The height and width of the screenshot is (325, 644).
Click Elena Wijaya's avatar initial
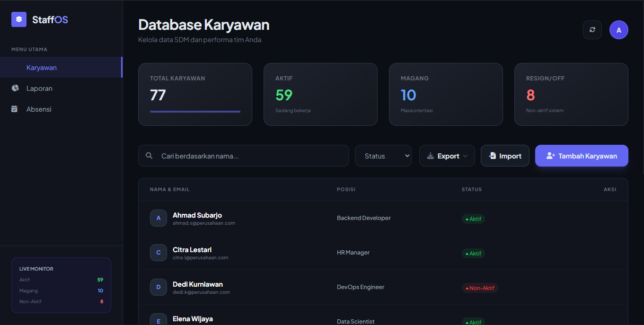159,319
